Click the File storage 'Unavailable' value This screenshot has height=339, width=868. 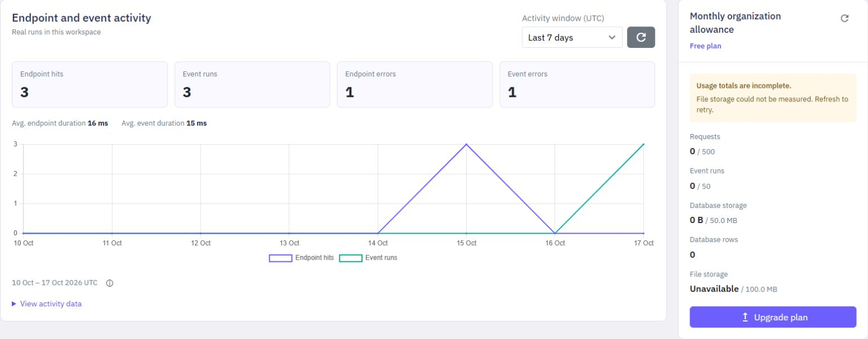coord(714,289)
